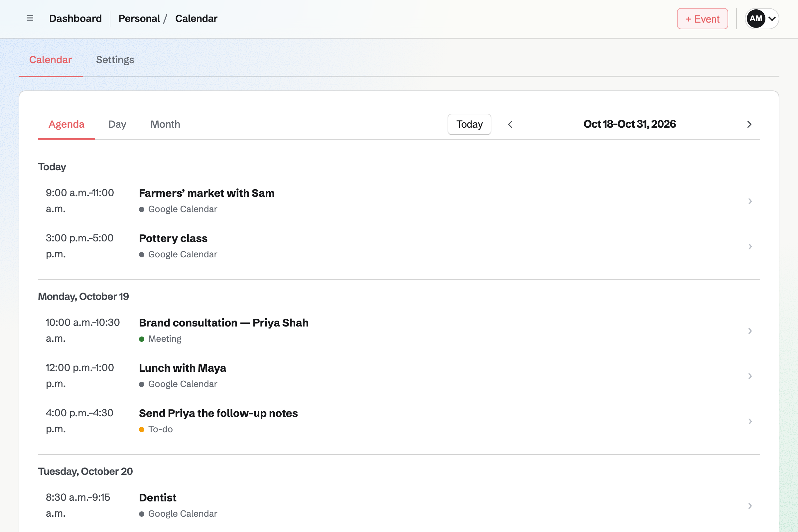Open Brand consultation — Priya Shah event
Image resolution: width=798 pixels, height=532 pixels.
click(223, 323)
